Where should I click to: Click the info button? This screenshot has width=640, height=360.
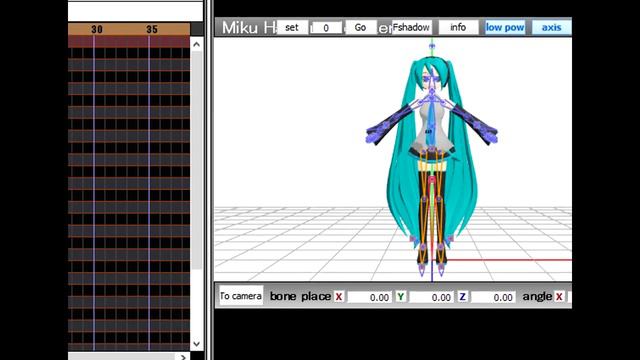[x=458, y=27]
